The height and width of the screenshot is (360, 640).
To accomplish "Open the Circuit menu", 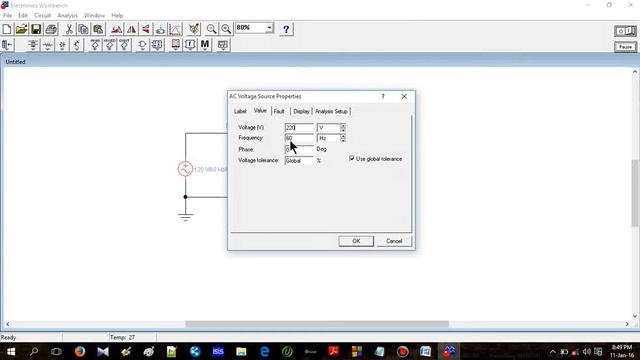I will coord(42,16).
